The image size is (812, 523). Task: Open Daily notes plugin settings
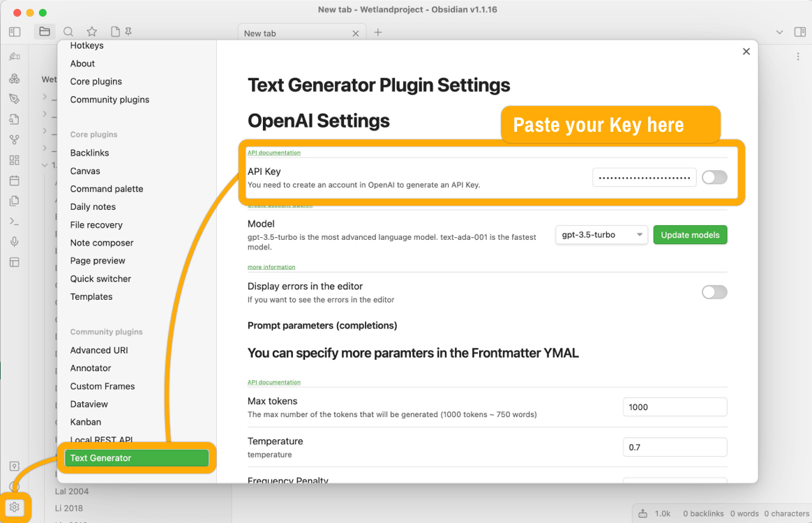[93, 206]
